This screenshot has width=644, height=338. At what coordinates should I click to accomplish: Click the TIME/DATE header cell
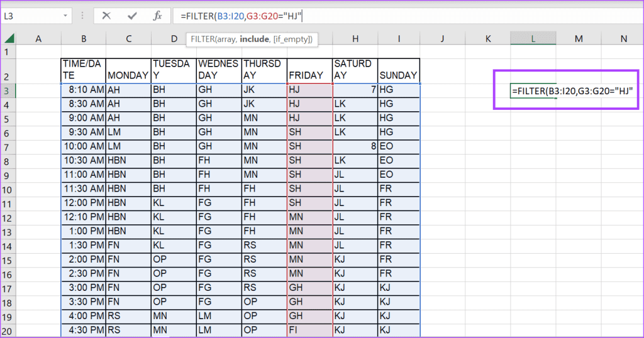click(x=83, y=69)
